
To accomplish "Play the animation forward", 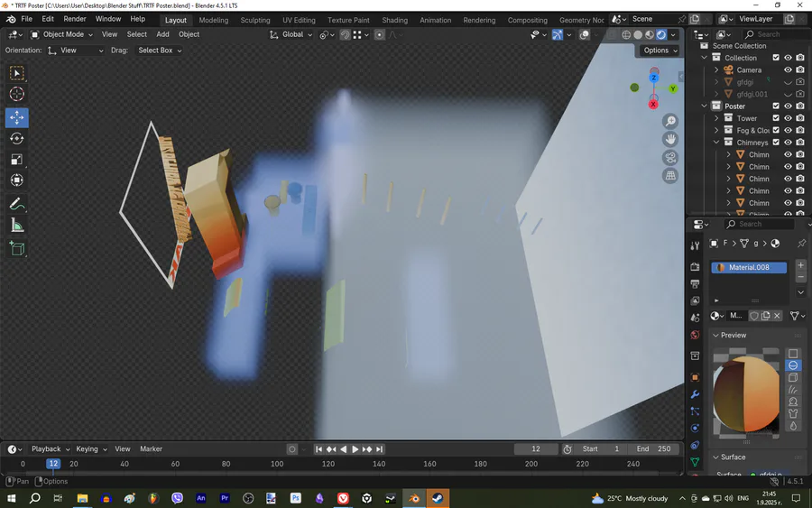I will (355, 449).
